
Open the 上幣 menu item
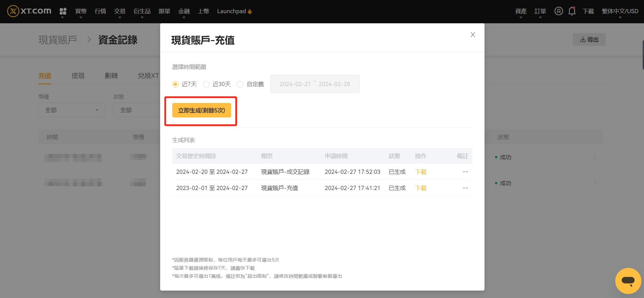coord(203,11)
